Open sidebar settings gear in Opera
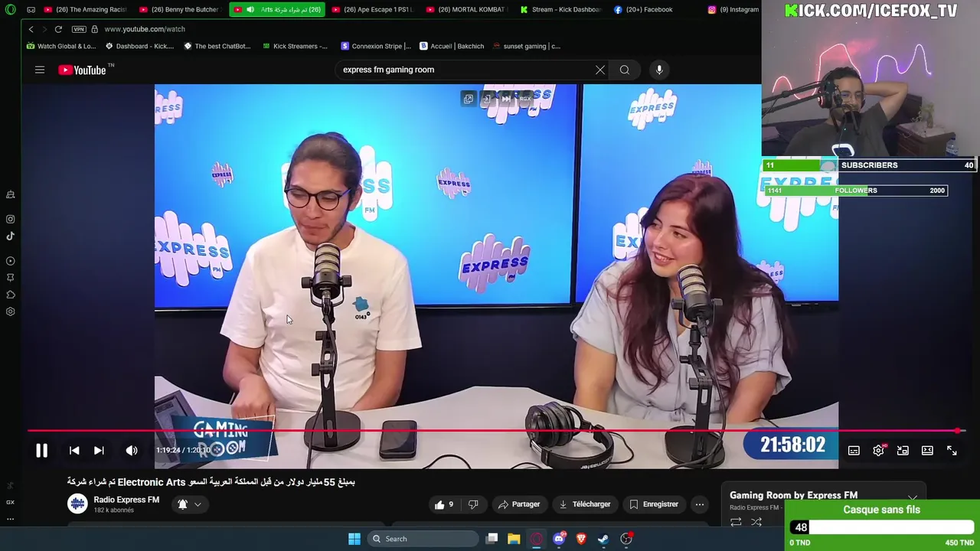 (11, 311)
